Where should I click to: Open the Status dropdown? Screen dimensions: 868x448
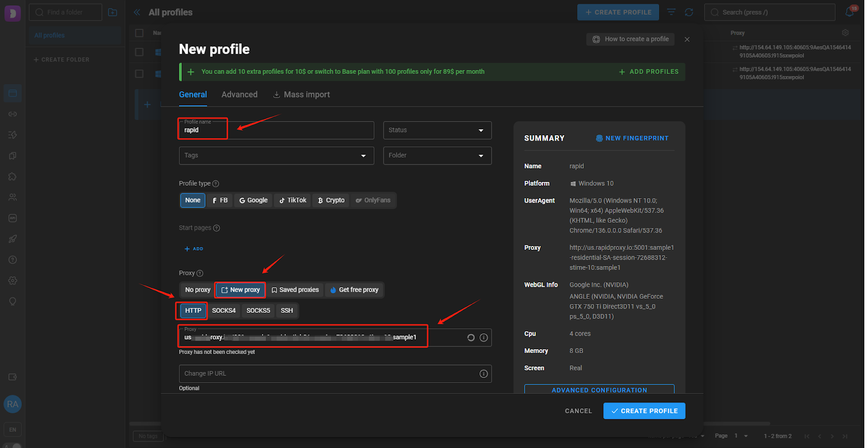pyautogui.click(x=437, y=130)
